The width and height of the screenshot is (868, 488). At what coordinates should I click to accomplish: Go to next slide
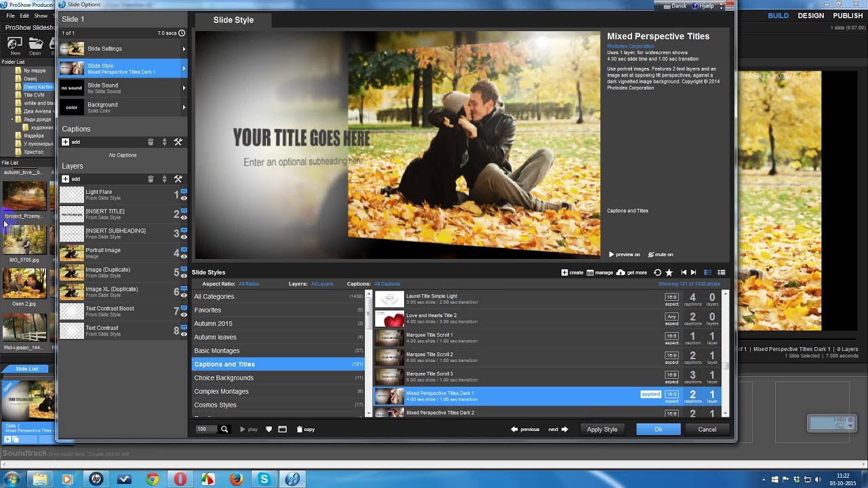[558, 429]
